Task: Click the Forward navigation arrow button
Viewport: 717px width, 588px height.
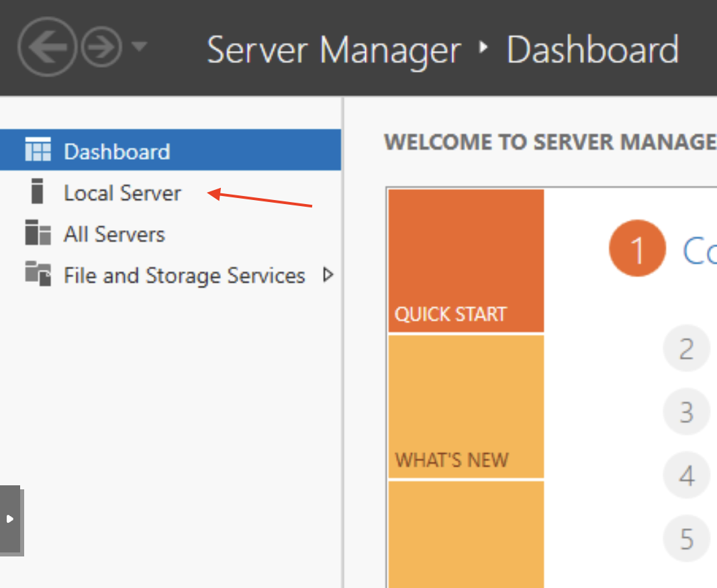Action: [101, 48]
